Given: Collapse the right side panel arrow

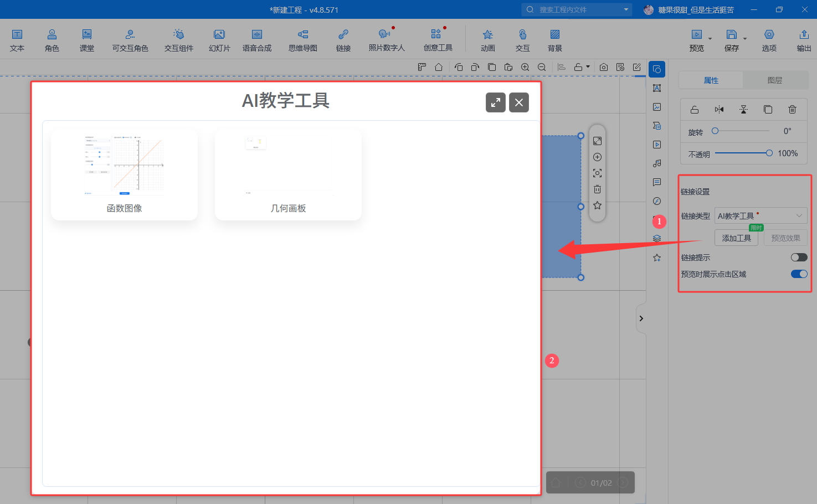Looking at the screenshot, I should click(x=641, y=318).
